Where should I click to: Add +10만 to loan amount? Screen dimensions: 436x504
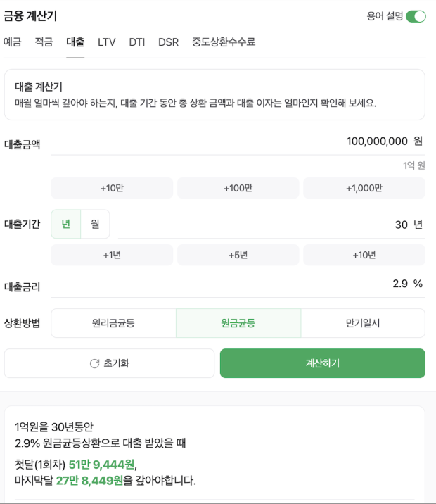(112, 188)
